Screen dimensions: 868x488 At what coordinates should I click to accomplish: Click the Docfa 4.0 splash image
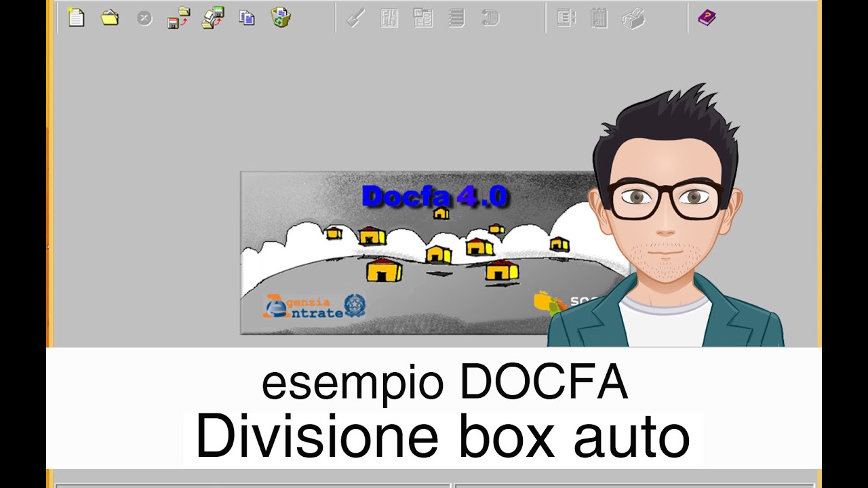434,252
